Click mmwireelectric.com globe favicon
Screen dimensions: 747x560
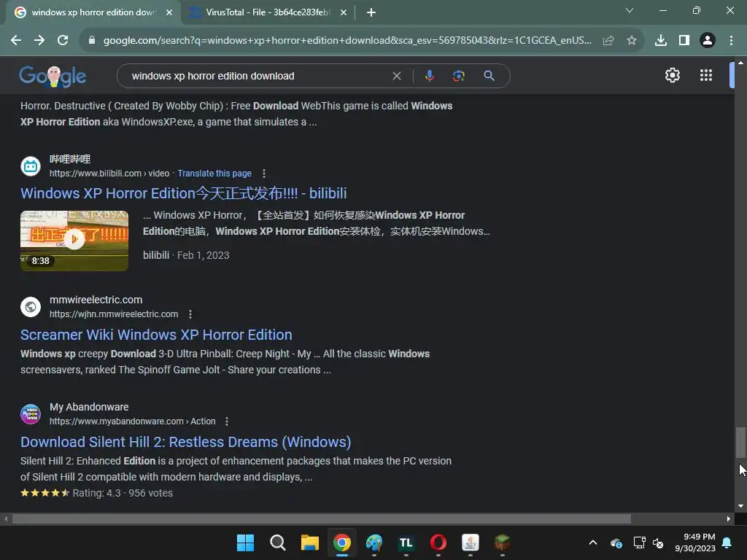pyautogui.click(x=31, y=307)
